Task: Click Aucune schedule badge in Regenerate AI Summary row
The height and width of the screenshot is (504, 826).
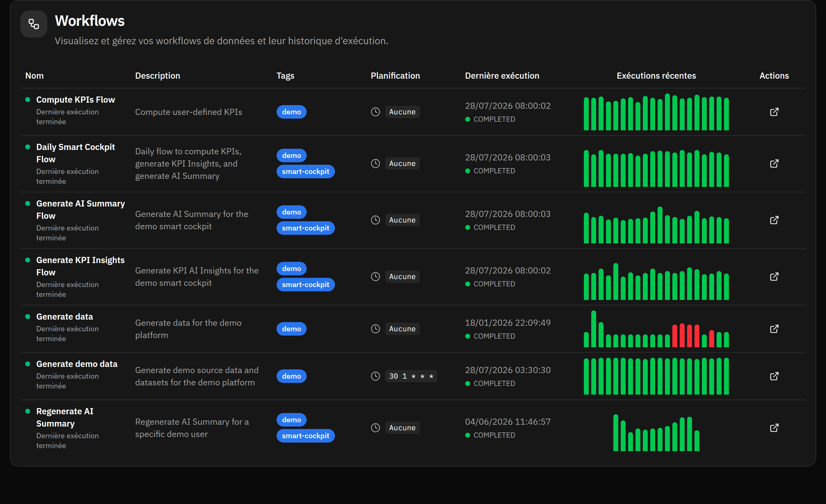Action: coord(402,427)
